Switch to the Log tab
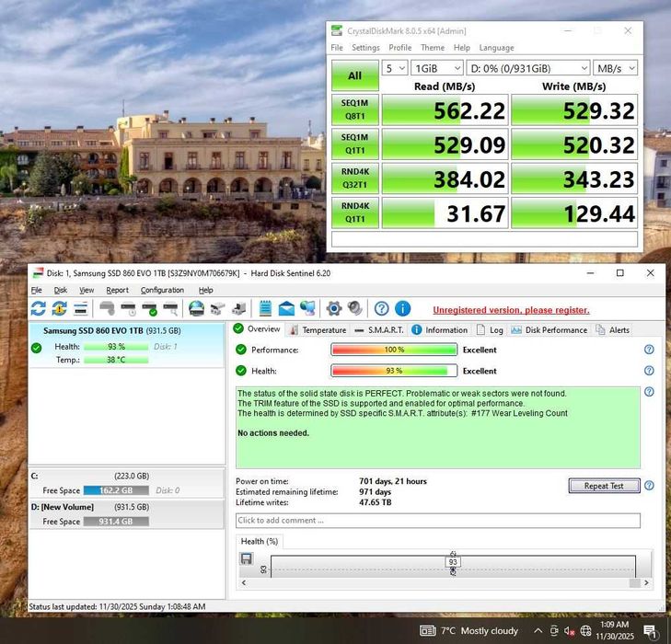671x644 pixels. [x=490, y=329]
